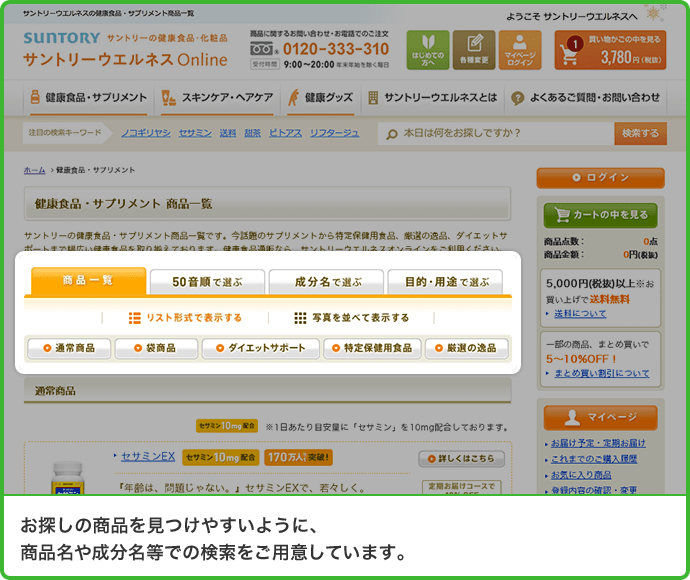This screenshot has width=690, height=580.
Task: Jump to 通常商品 category
Action: click(x=69, y=348)
